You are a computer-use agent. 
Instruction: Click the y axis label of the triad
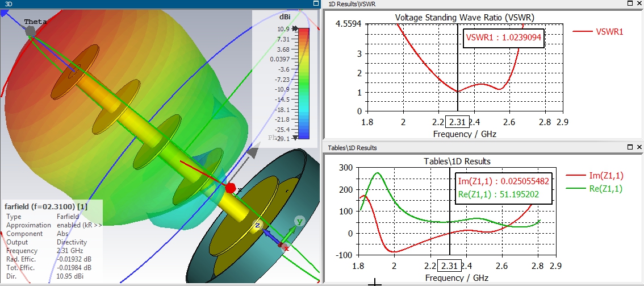(299, 222)
